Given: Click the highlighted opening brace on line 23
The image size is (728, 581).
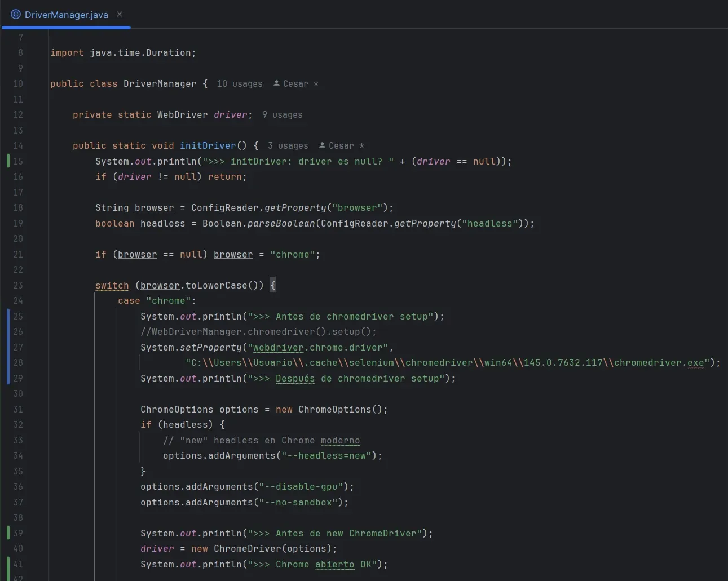Looking at the screenshot, I should click(273, 285).
